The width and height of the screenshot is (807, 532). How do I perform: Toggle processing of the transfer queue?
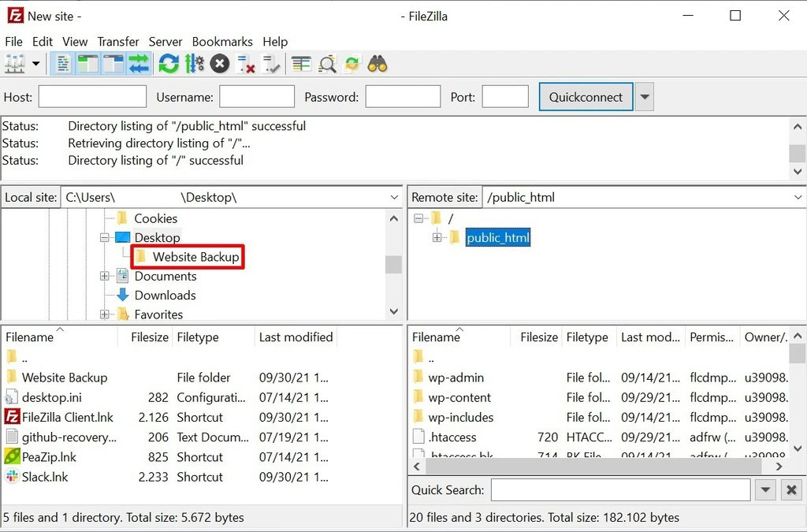click(195, 63)
